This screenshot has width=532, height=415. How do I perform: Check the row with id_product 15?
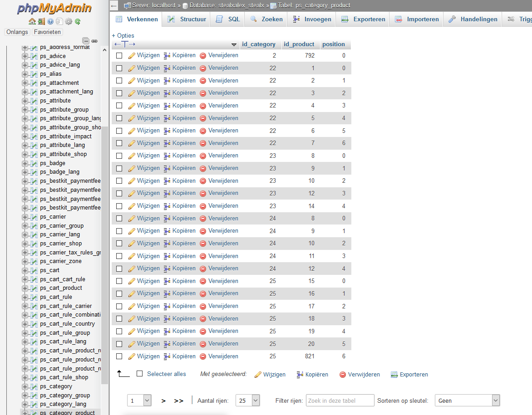(119, 281)
